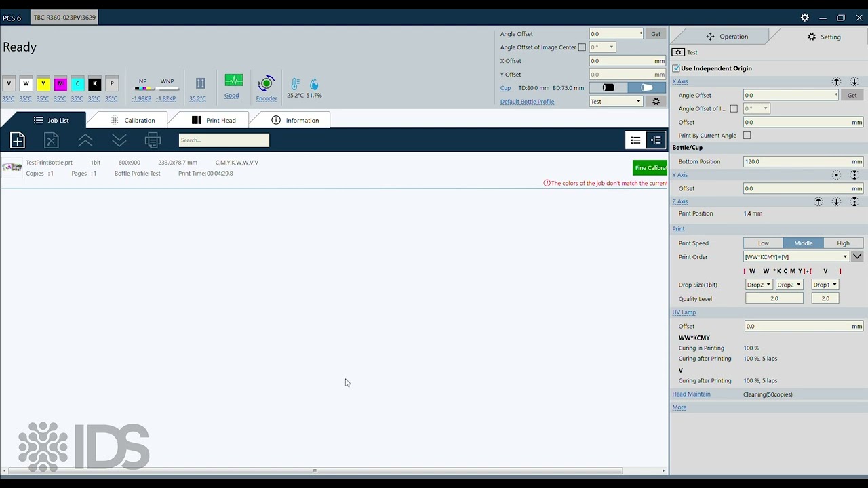
Task: Click the Bottom Position input field
Action: (x=803, y=162)
